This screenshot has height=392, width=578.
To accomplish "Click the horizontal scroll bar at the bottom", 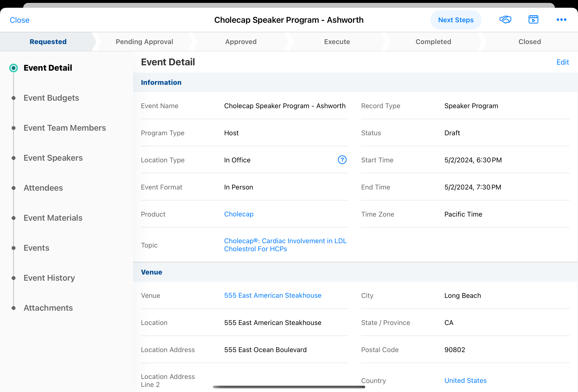I will click(289, 387).
